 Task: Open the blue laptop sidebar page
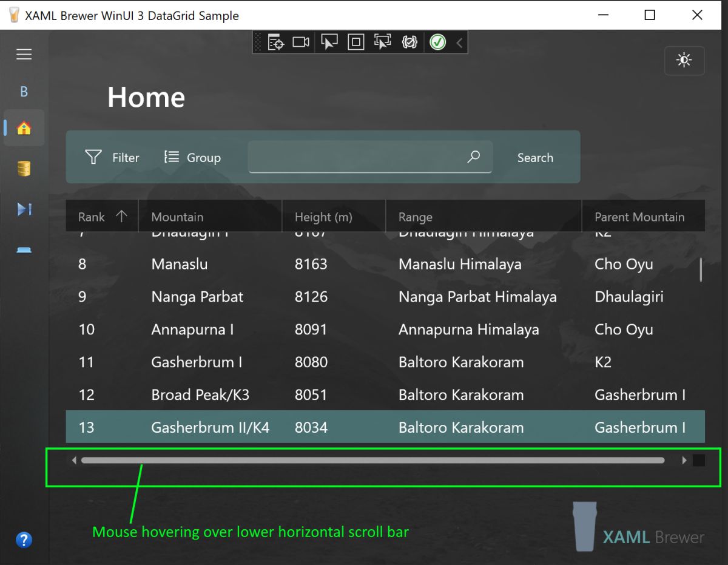click(24, 249)
